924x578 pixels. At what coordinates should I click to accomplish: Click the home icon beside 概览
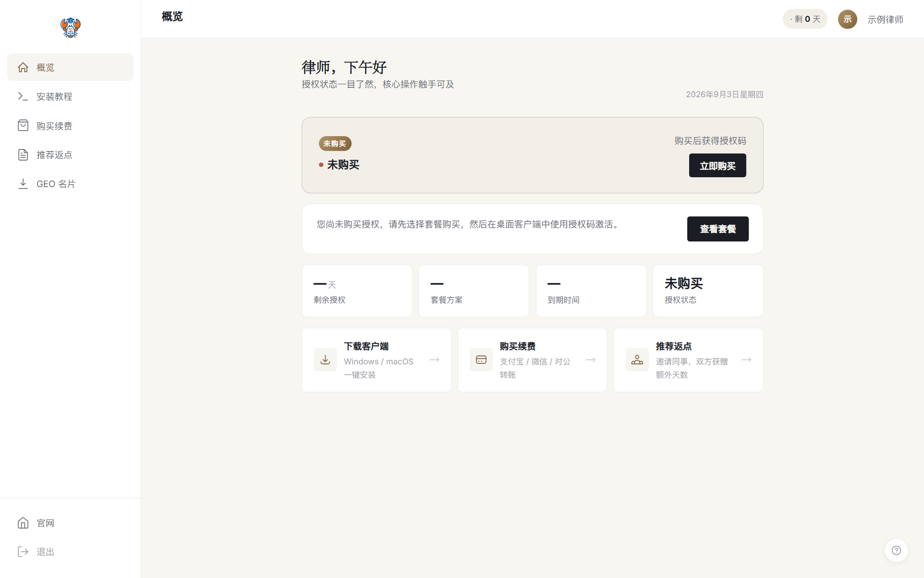click(23, 67)
